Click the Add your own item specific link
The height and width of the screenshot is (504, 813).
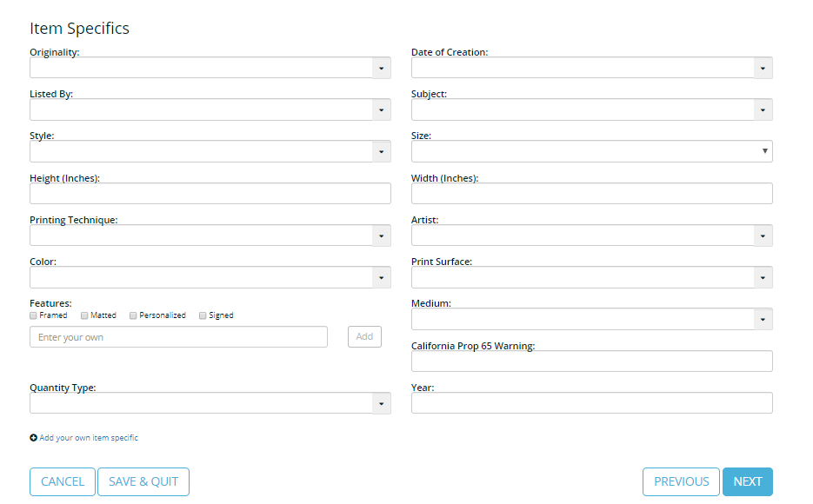tap(89, 438)
